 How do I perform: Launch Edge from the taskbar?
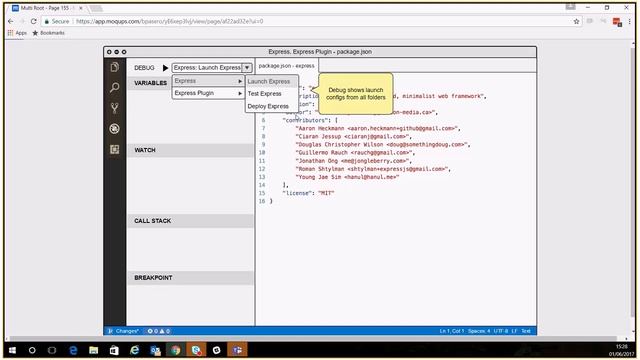[73, 350]
